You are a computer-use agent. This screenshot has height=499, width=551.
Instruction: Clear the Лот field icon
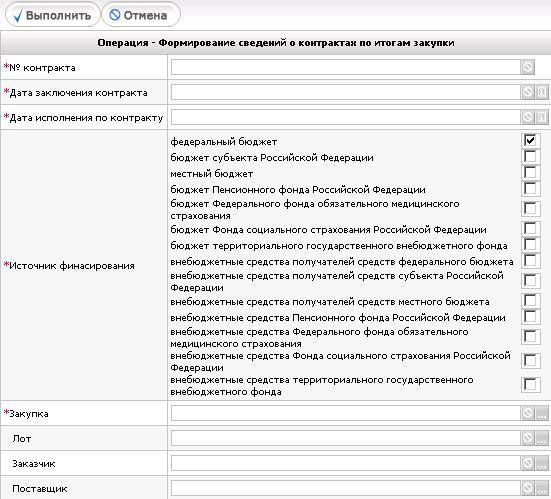[x=527, y=438]
